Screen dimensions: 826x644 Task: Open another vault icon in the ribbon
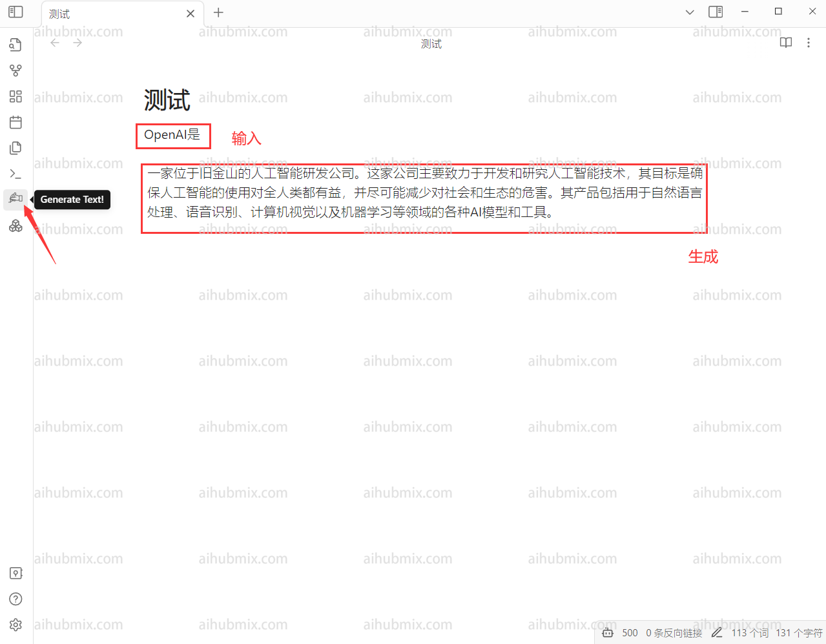pyautogui.click(x=16, y=573)
